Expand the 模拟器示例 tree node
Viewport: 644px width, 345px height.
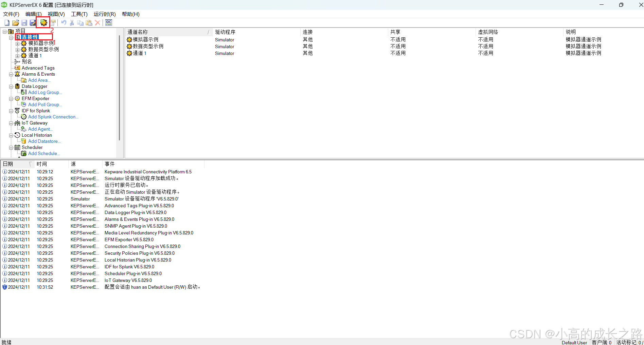coord(17,43)
